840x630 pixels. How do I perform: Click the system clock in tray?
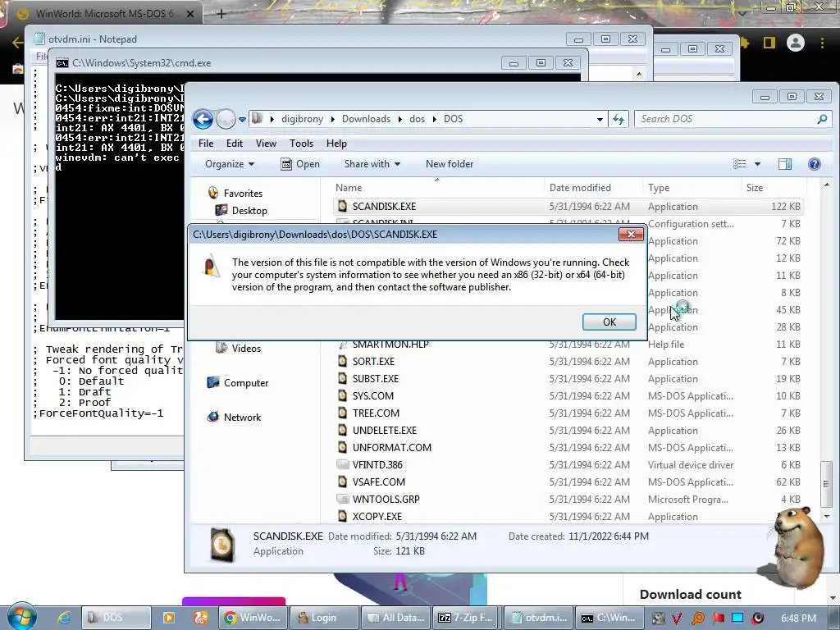point(798,619)
